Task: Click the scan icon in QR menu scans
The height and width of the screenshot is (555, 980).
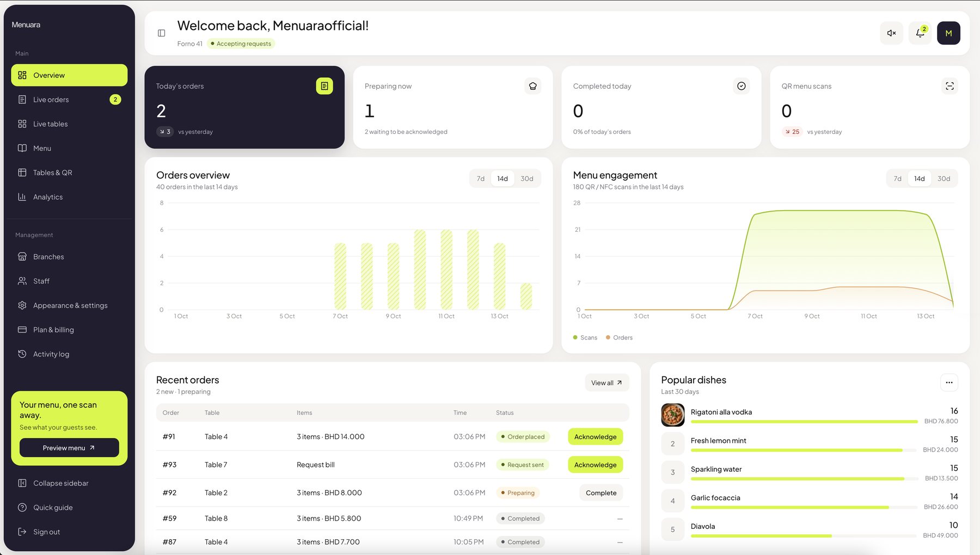Action: [950, 86]
